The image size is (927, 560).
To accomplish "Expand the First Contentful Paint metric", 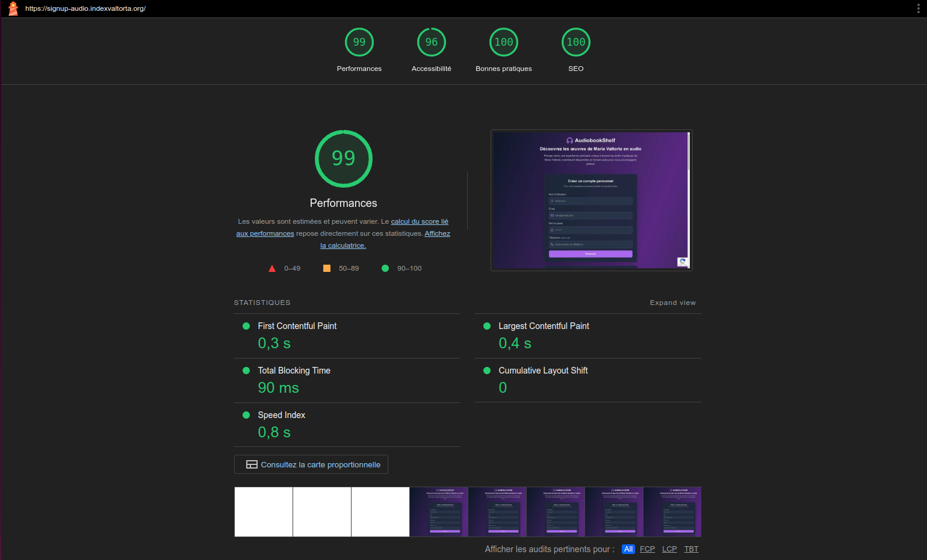I will pyautogui.click(x=297, y=326).
